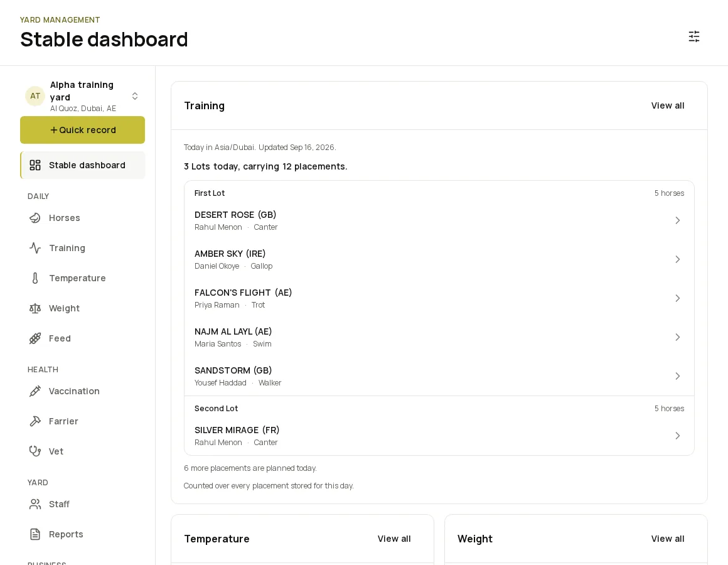Click View all in the Weight card
Viewport: 728px width, 565px height.
[x=668, y=539]
